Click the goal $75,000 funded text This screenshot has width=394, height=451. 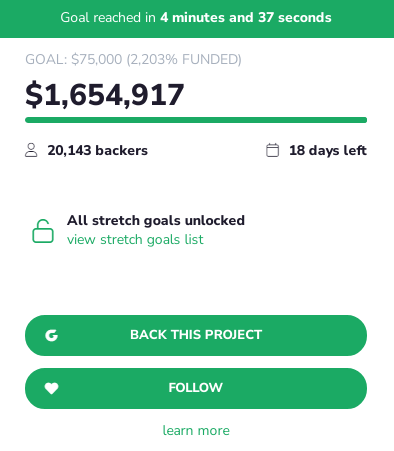[x=133, y=59]
